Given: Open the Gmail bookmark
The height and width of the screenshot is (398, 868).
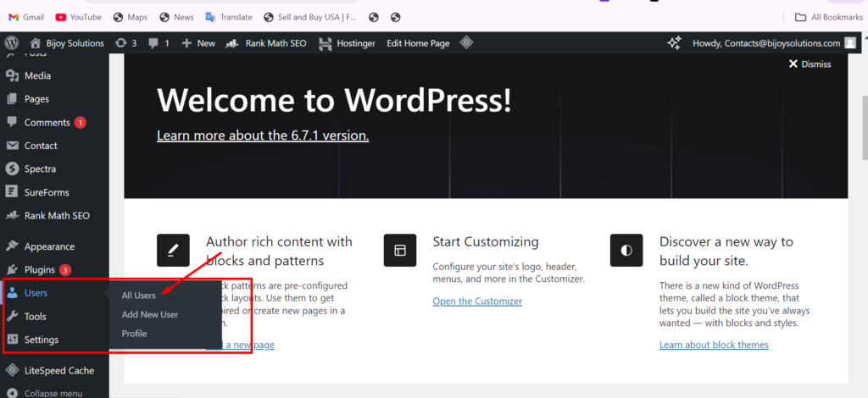Looking at the screenshot, I should coord(26,17).
